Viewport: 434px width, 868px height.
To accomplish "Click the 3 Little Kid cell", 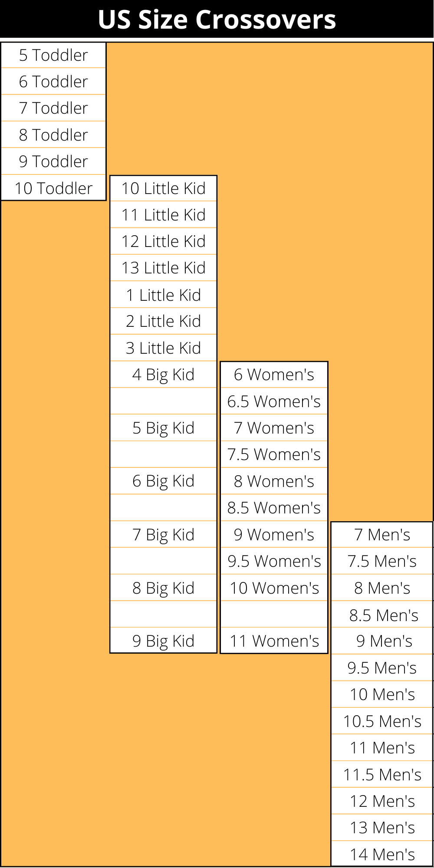I will 163,348.
